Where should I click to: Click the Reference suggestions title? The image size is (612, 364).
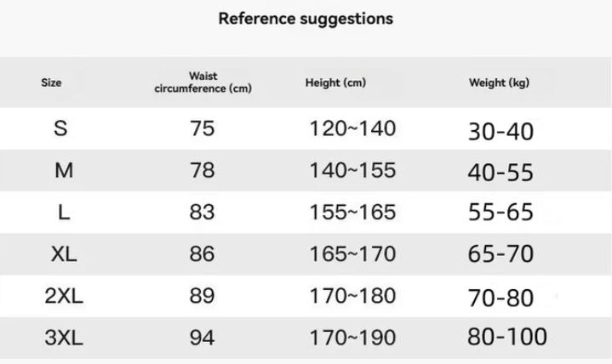(x=306, y=19)
